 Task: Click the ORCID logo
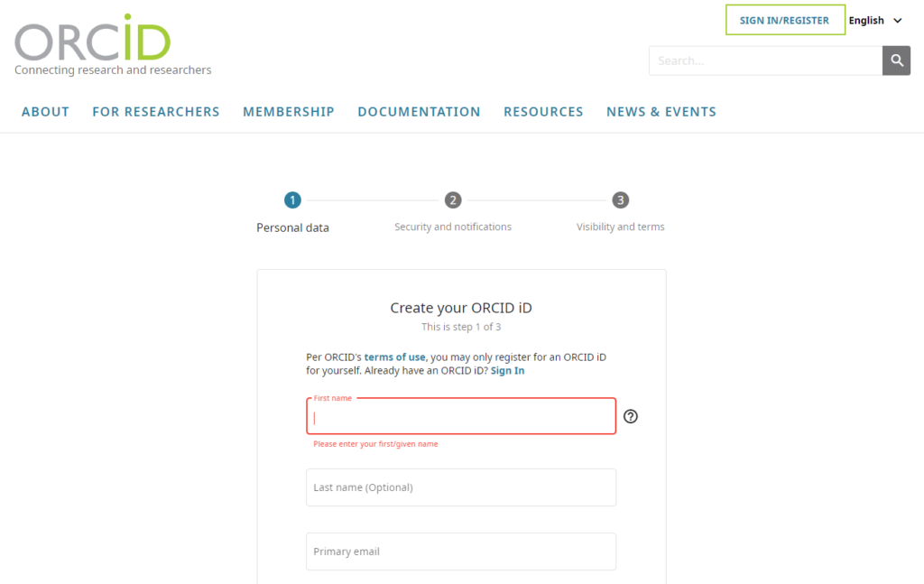click(x=92, y=41)
